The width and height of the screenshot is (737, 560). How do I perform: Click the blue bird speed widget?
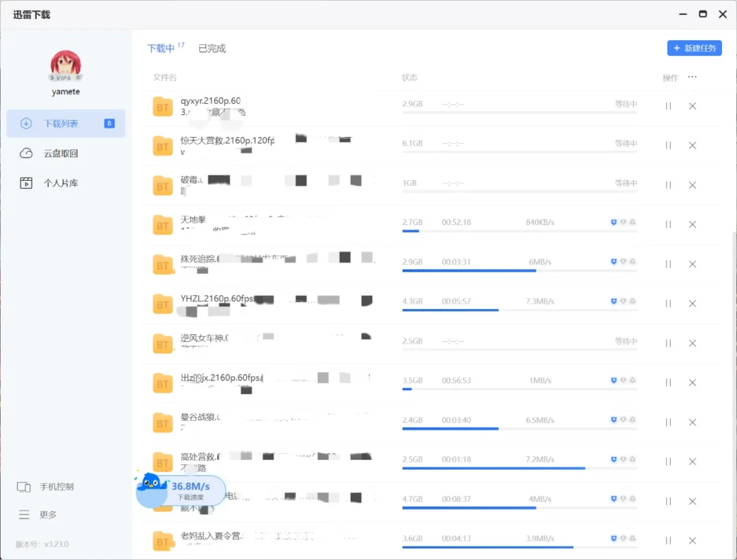[180, 490]
